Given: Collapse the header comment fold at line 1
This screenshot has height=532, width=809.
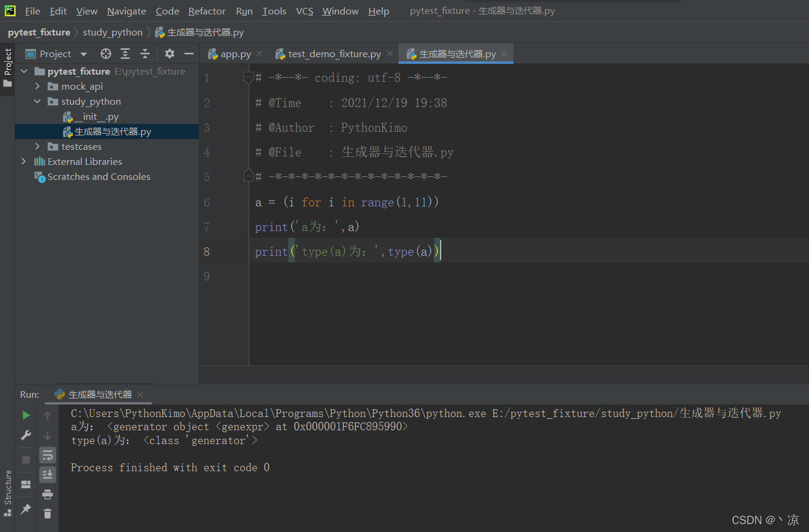Looking at the screenshot, I should click(249, 78).
